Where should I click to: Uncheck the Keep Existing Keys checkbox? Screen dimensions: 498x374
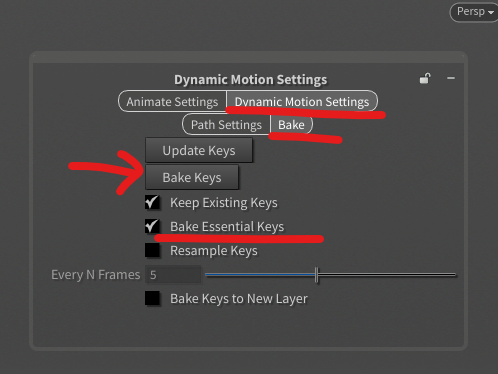[x=152, y=202]
